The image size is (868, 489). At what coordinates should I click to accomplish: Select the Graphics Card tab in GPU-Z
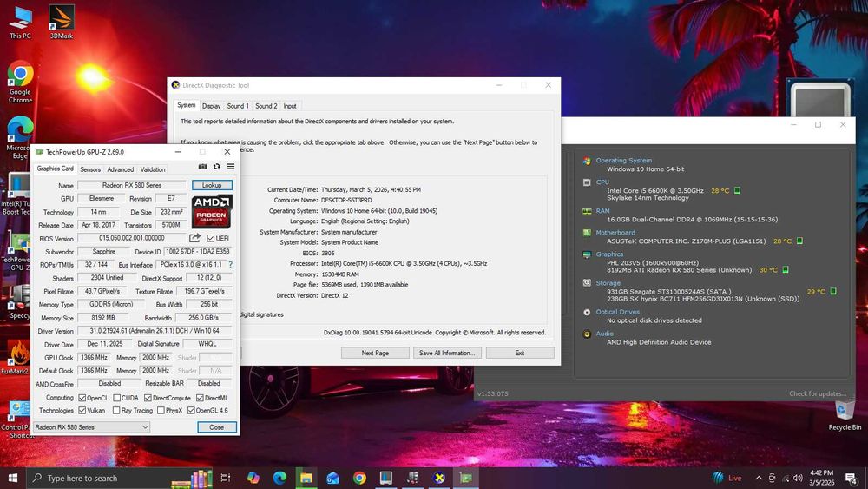point(55,169)
